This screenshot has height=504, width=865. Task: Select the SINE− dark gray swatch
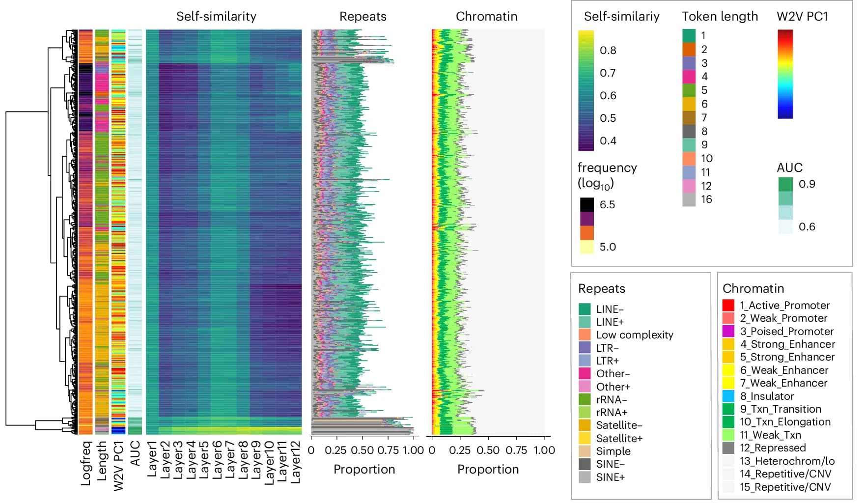[585, 464]
